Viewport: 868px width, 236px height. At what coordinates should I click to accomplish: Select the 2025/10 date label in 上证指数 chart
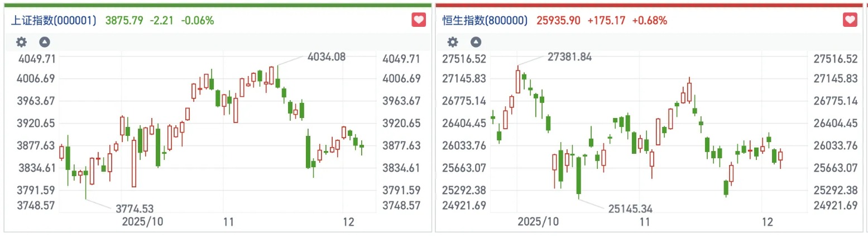click(x=143, y=222)
